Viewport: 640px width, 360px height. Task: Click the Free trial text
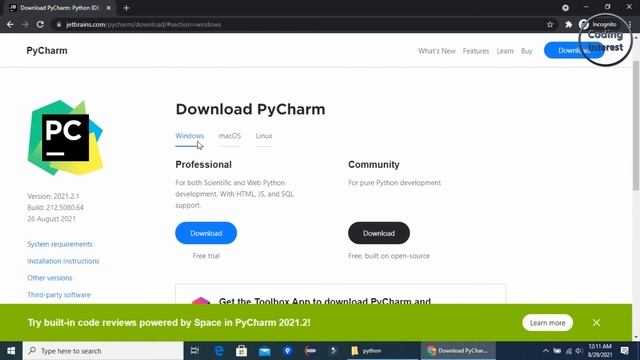[x=206, y=256]
